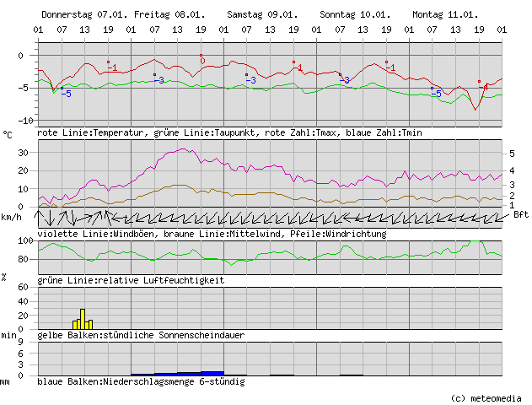
Task: Click the tallest yellow sunshine bar
Action: (83, 318)
